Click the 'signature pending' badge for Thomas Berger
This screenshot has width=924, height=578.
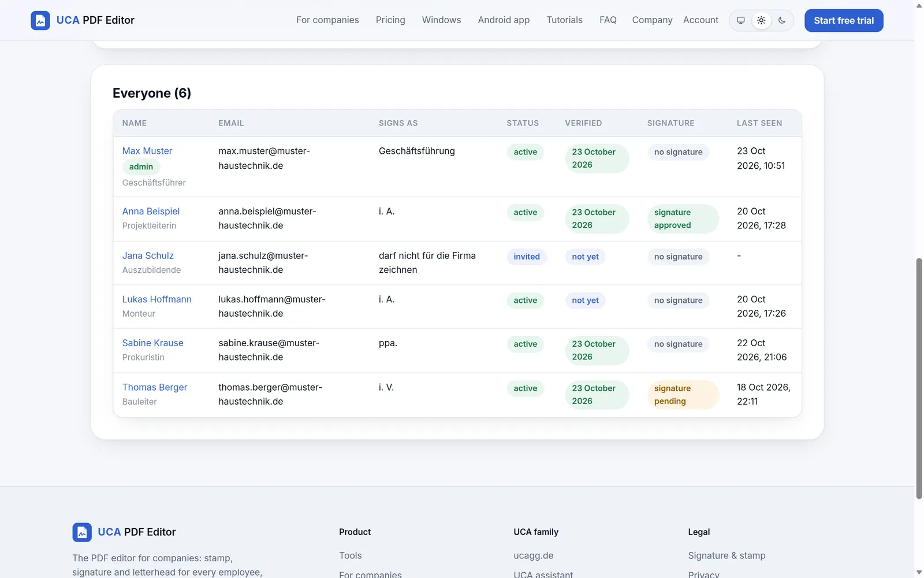(683, 395)
